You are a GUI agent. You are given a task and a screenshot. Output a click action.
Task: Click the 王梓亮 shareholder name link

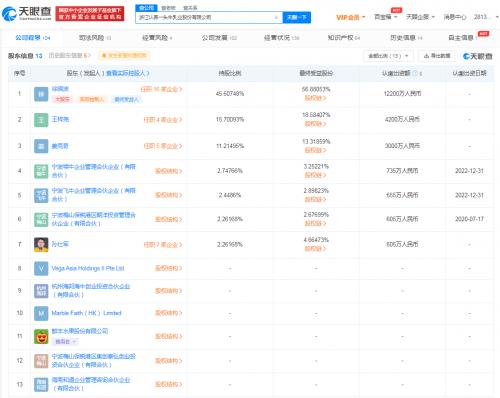[x=60, y=119]
